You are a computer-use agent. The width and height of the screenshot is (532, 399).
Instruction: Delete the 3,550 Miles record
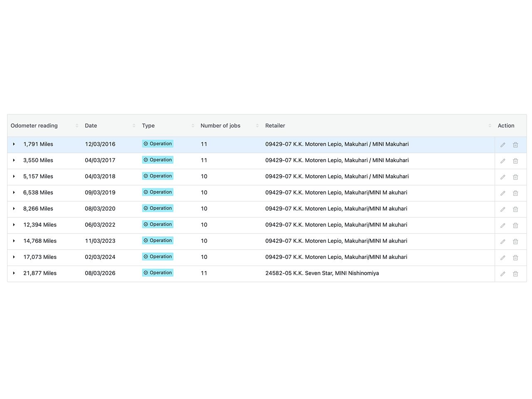[x=515, y=161]
